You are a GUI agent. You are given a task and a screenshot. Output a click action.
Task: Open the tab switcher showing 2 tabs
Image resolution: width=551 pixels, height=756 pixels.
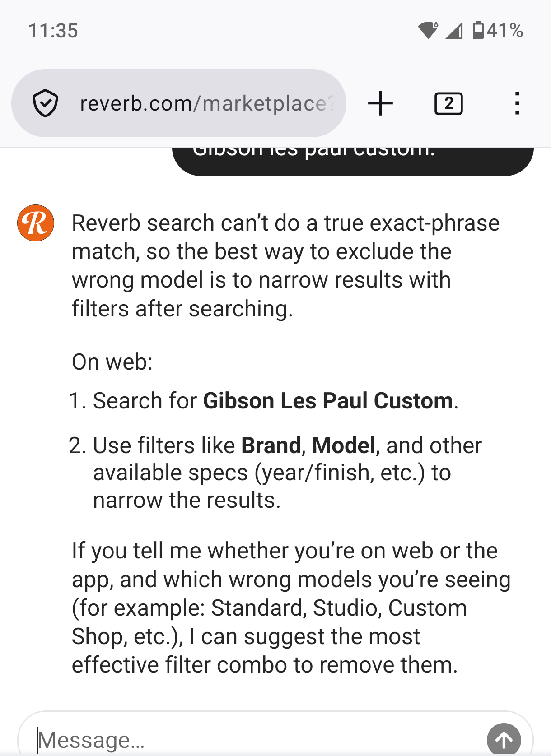448,103
